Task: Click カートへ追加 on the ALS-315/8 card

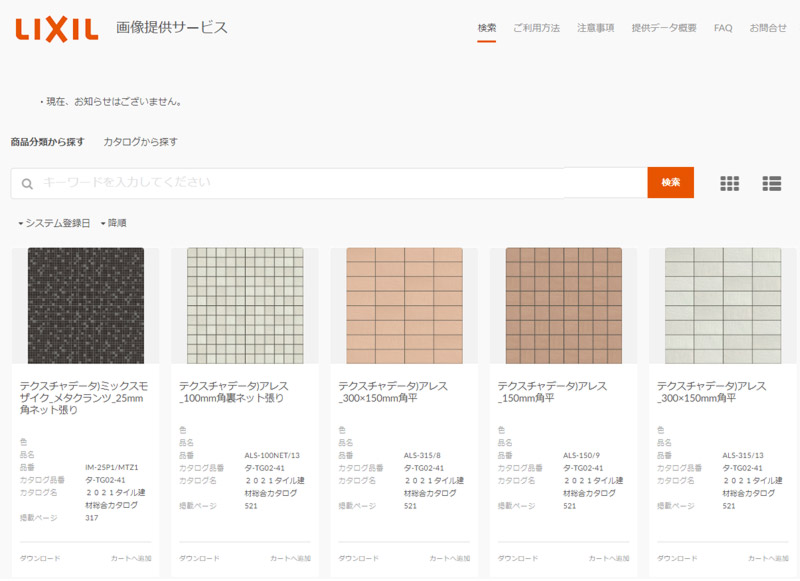Action: coord(449,559)
